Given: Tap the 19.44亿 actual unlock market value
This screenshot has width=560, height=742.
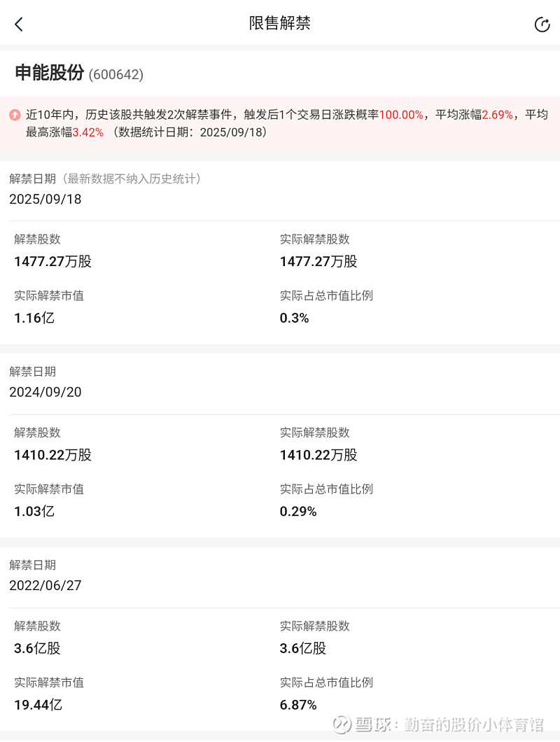Looking at the screenshot, I should [x=38, y=704].
